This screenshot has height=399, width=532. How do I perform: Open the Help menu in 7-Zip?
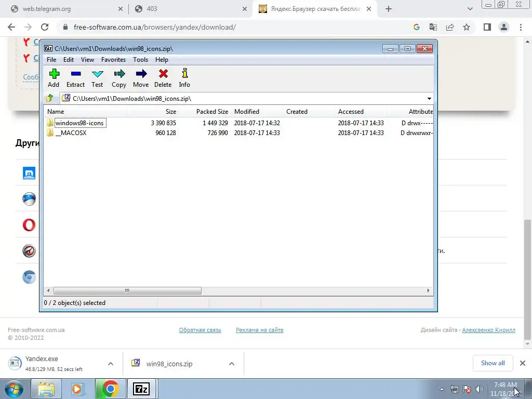coord(162,60)
